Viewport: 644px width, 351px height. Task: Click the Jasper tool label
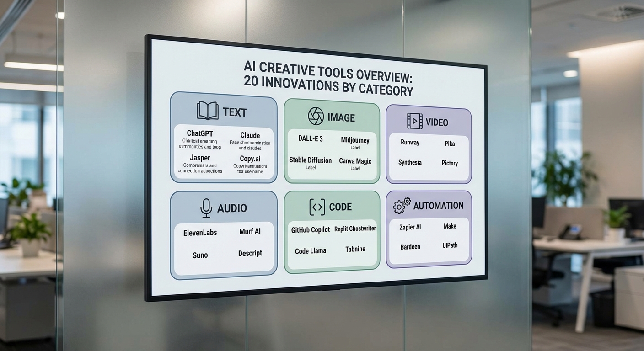point(200,158)
